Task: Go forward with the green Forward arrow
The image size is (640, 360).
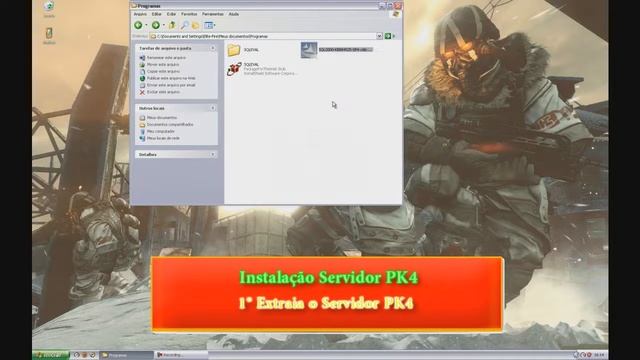Action: click(156, 25)
